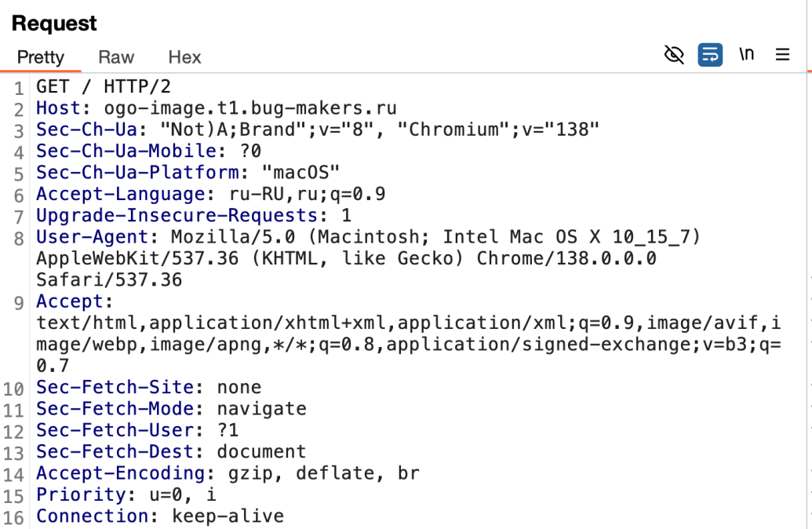The image size is (812, 529).
Task: Click the ?1 value on line 12
Action: (x=228, y=430)
